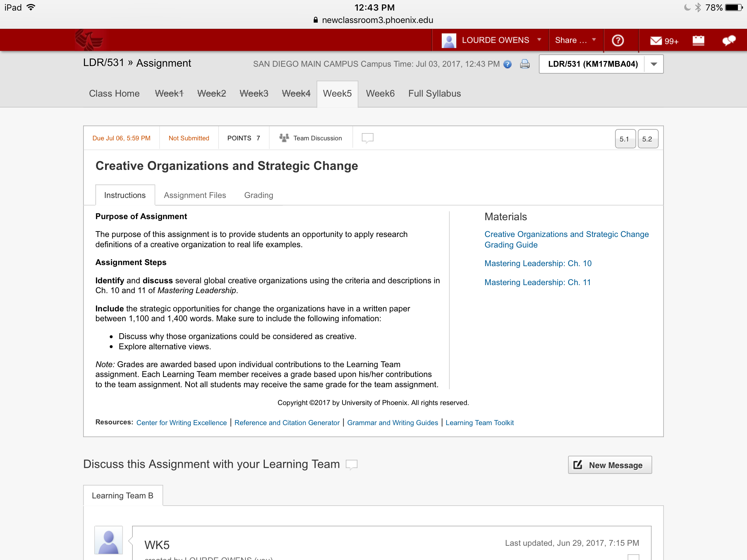Click the Wi-Fi icon in iPad status bar
Image resolution: width=747 pixels, height=560 pixels.
pos(31,7)
